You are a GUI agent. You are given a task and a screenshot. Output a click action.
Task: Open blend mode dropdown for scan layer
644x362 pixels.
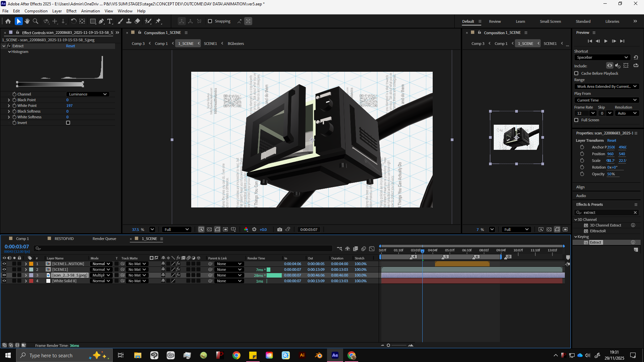coord(101,275)
